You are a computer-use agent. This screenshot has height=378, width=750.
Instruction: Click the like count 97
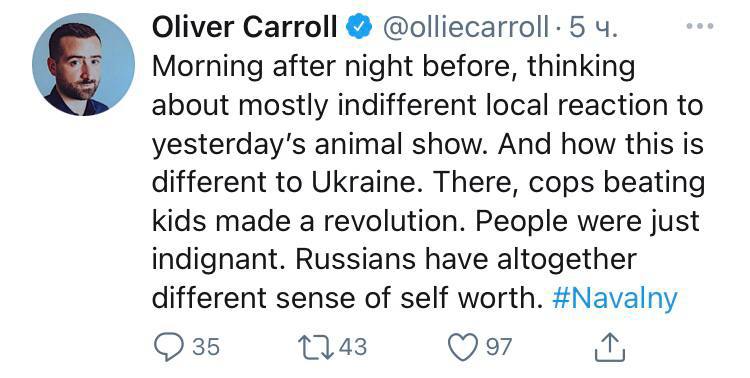499,347
